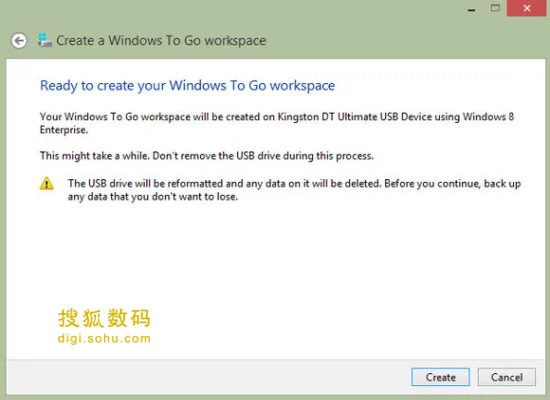Click the 搜狐数码 watermark text
The height and width of the screenshot is (400, 550).
pyautogui.click(x=104, y=318)
